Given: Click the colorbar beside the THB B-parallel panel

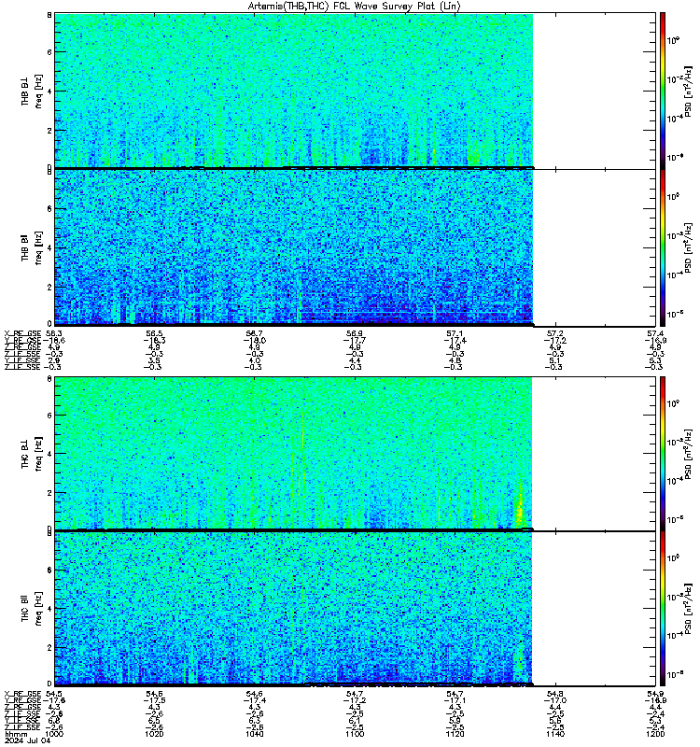Looking at the screenshot, I should pyautogui.click(x=663, y=247).
